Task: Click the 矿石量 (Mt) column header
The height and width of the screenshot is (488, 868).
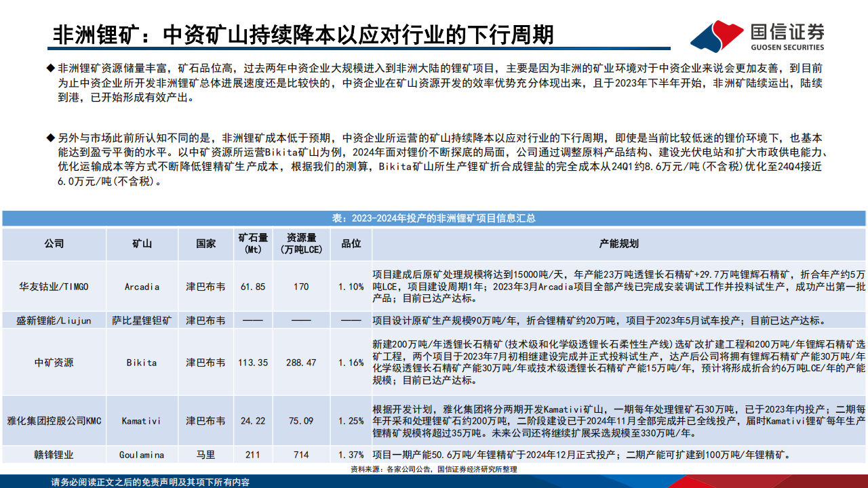Action: [252, 243]
